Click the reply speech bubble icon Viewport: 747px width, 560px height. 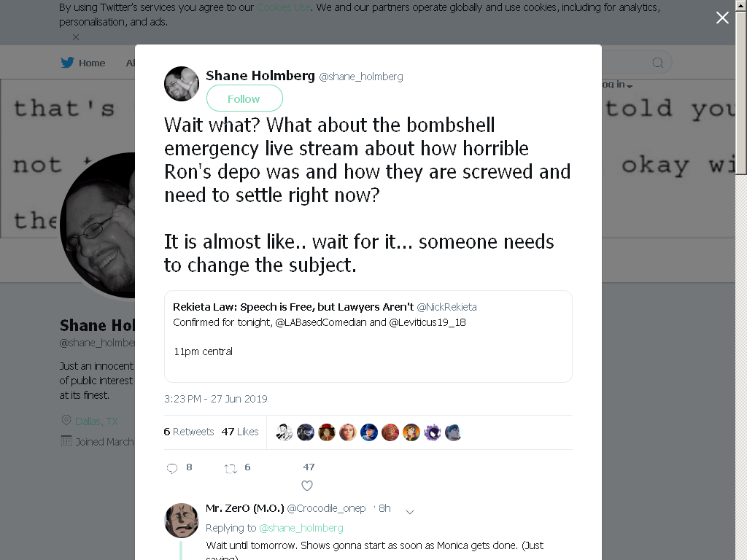(x=172, y=469)
